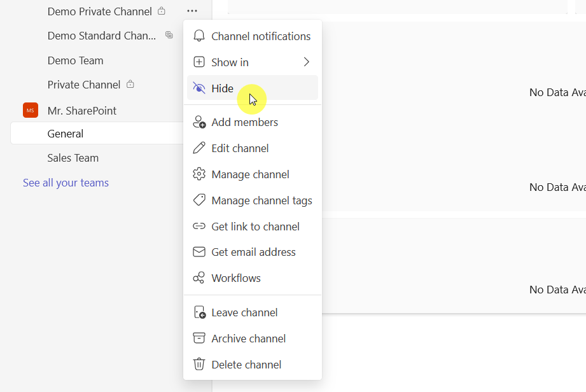Viewport: 586px width, 392px height.
Task: Click the bell icon for Channel notifications
Action: coord(199,36)
